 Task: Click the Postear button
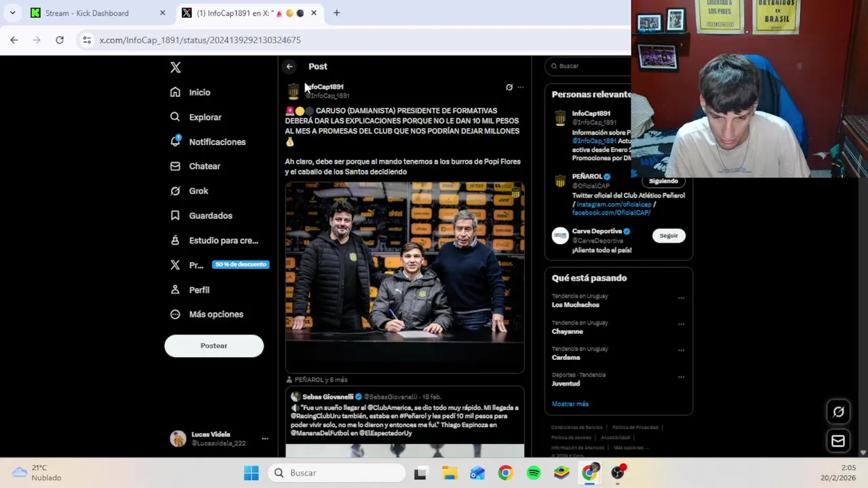[214, 346]
